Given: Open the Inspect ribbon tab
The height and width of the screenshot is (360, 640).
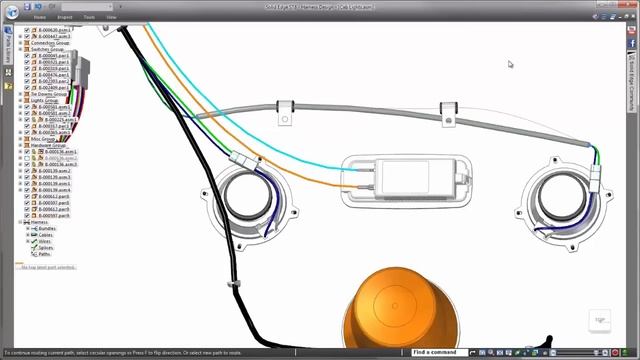Looking at the screenshot, I should click(64, 17).
